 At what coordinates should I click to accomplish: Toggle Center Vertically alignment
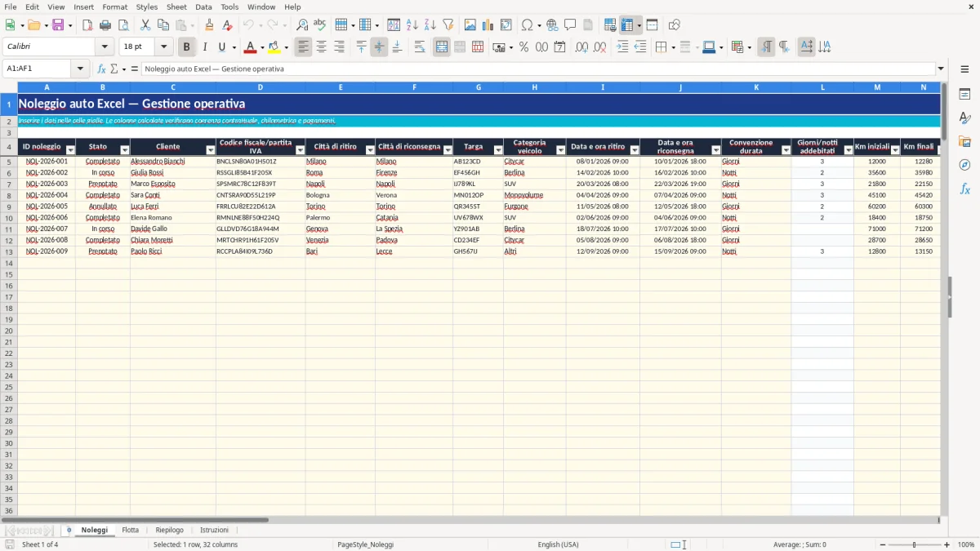pos(379,47)
